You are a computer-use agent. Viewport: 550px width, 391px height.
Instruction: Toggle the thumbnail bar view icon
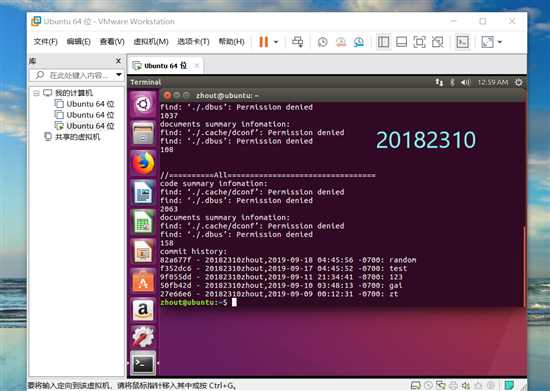(x=401, y=42)
